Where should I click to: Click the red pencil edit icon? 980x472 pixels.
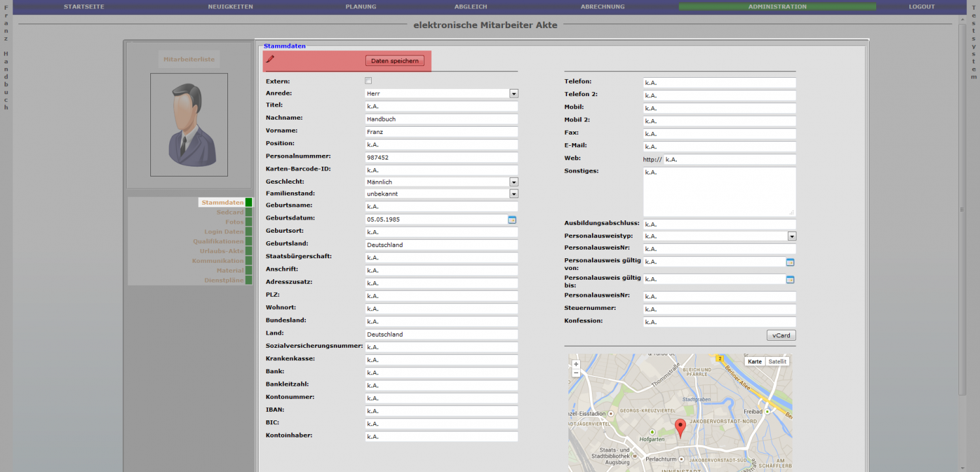pos(270,59)
